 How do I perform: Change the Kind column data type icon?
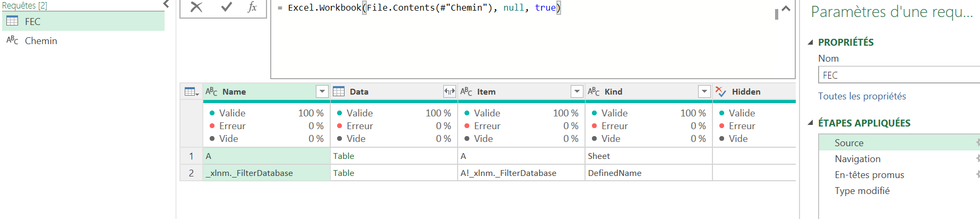(x=594, y=91)
